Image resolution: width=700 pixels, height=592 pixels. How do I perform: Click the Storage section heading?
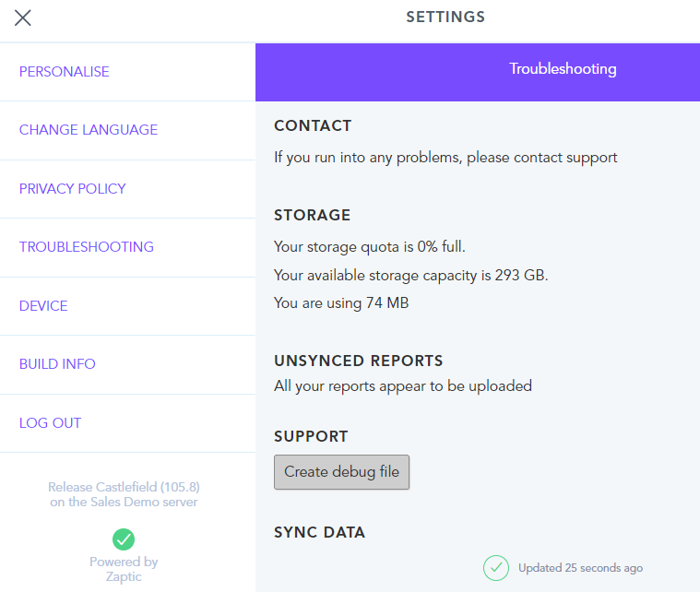312,215
